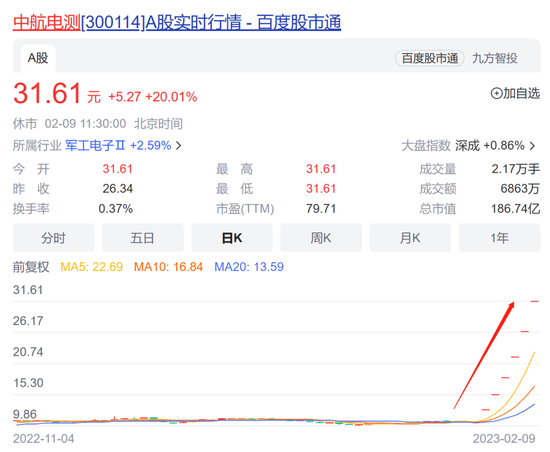Click the MA10: 16.84 indicator

(x=168, y=267)
